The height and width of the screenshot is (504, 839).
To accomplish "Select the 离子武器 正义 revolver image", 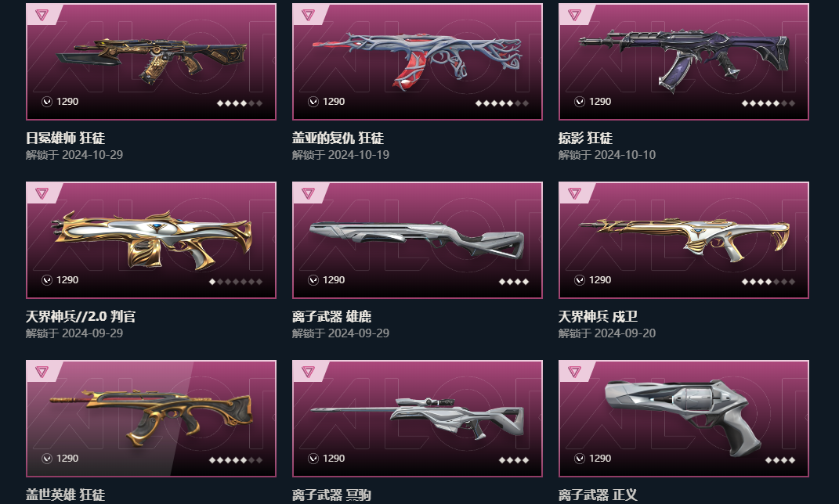I will click(684, 416).
